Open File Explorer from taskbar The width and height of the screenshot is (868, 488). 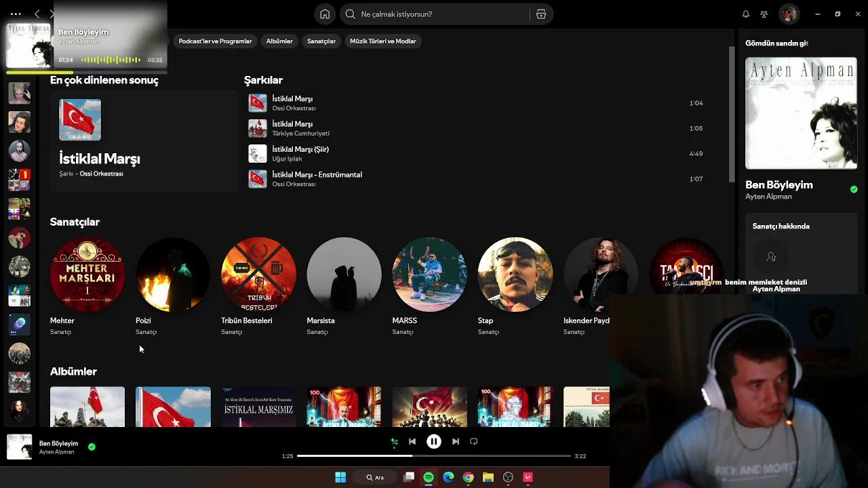488,477
